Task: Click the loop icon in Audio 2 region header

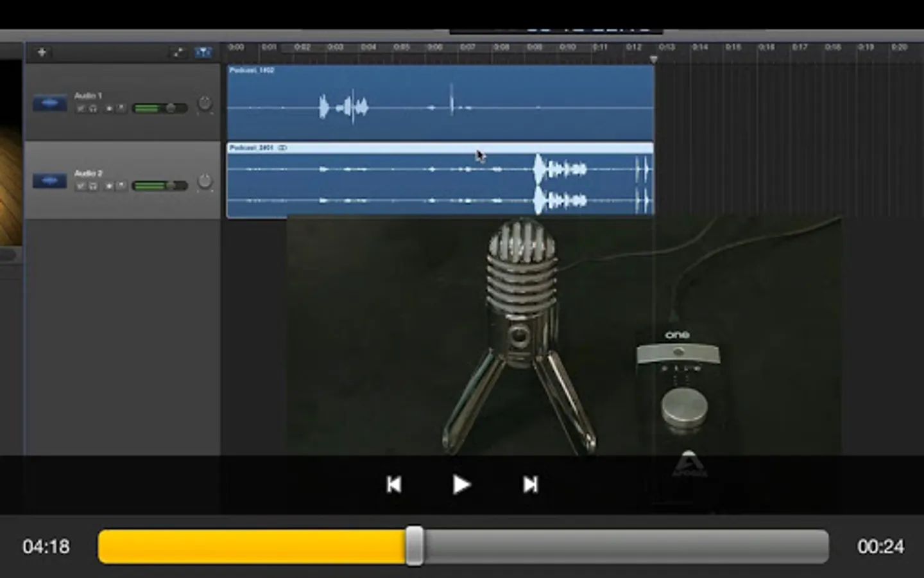Action: tap(282, 148)
